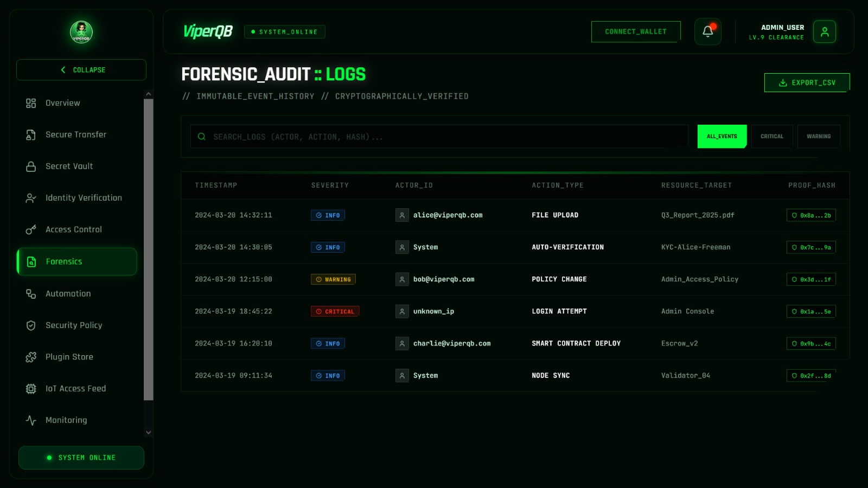Click the ADMIN_USER profile icon
The height and width of the screenshot is (488, 868).
click(x=825, y=31)
